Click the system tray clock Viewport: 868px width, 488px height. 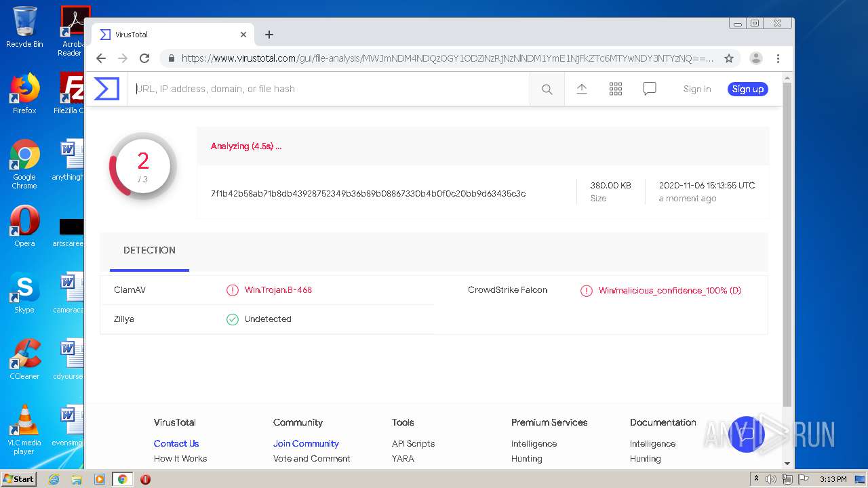[833, 479]
